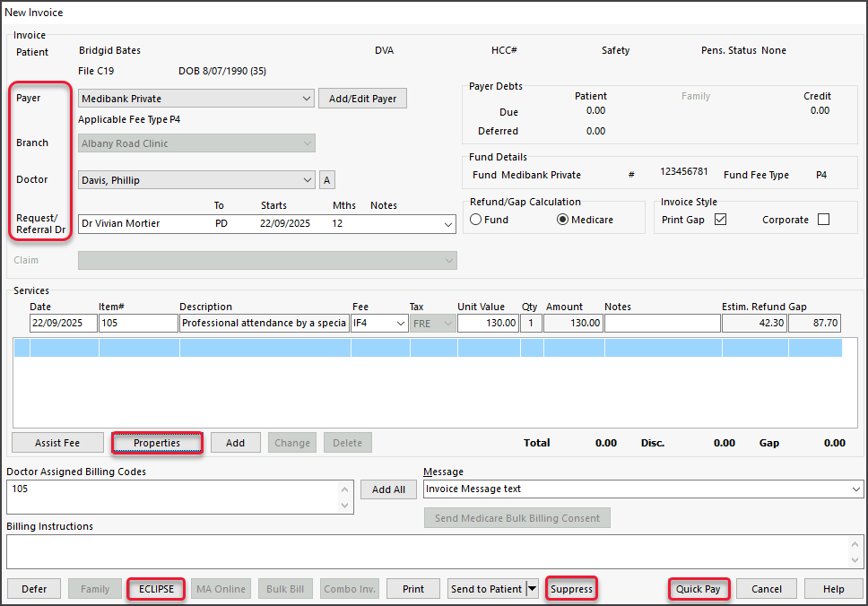868x606 pixels.
Task: Uncheck the Print Gap checkbox
Action: (x=720, y=220)
